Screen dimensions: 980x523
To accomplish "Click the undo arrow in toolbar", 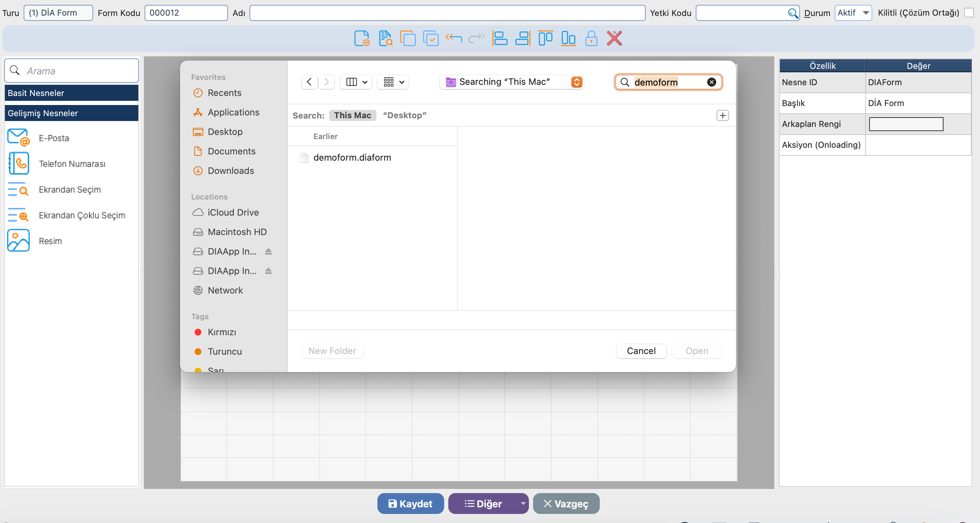I will pyautogui.click(x=454, y=39).
